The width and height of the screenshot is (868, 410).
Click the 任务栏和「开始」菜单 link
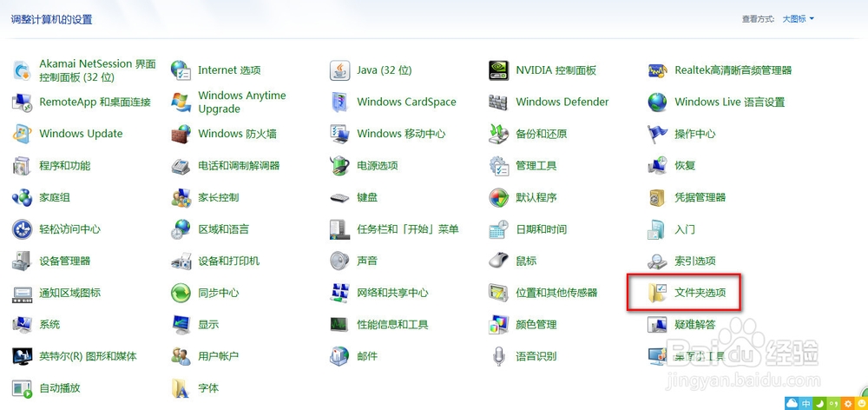coord(408,228)
